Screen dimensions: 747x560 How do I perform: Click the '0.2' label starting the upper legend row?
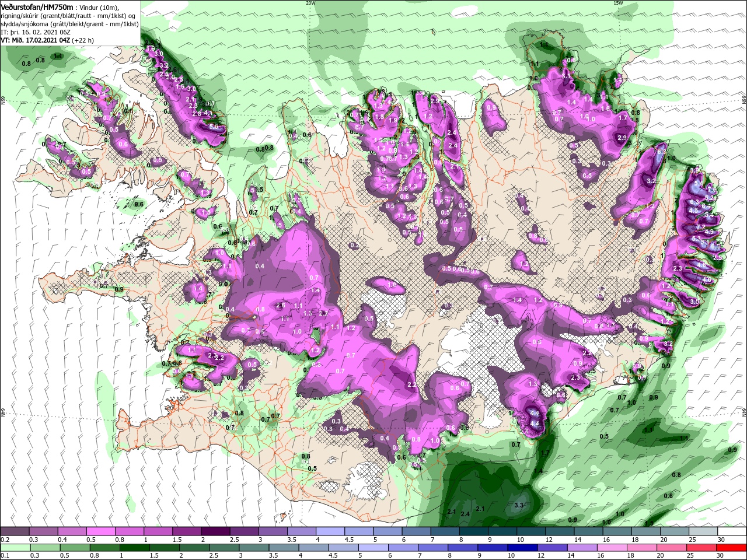click(x=4, y=540)
